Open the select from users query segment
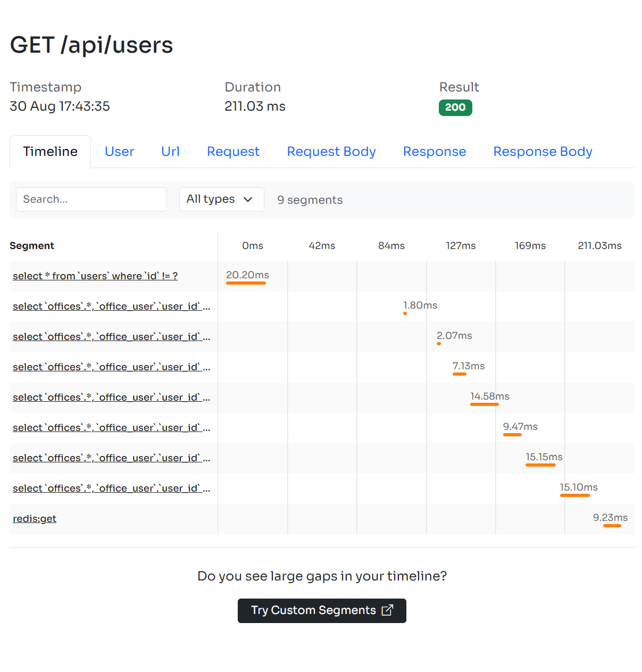 [95, 276]
